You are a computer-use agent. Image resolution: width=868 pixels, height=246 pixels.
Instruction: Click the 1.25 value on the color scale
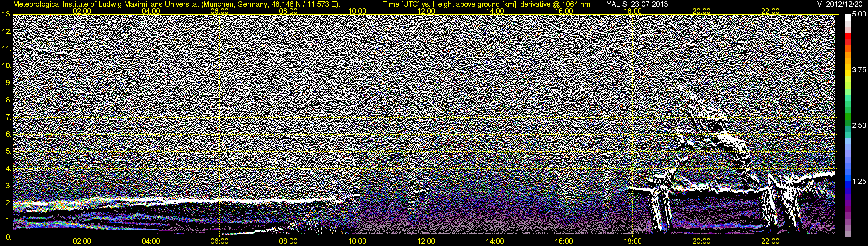(x=859, y=181)
